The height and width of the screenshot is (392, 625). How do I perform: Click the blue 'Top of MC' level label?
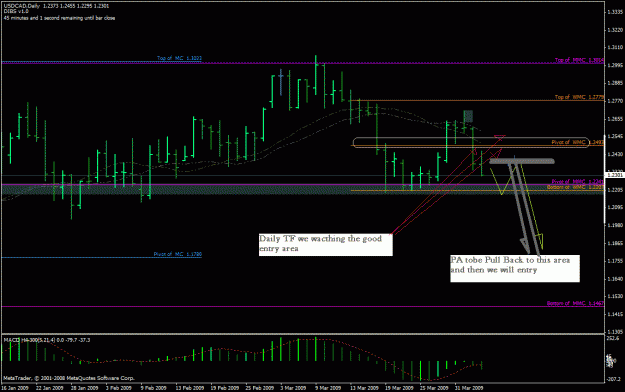(x=179, y=58)
